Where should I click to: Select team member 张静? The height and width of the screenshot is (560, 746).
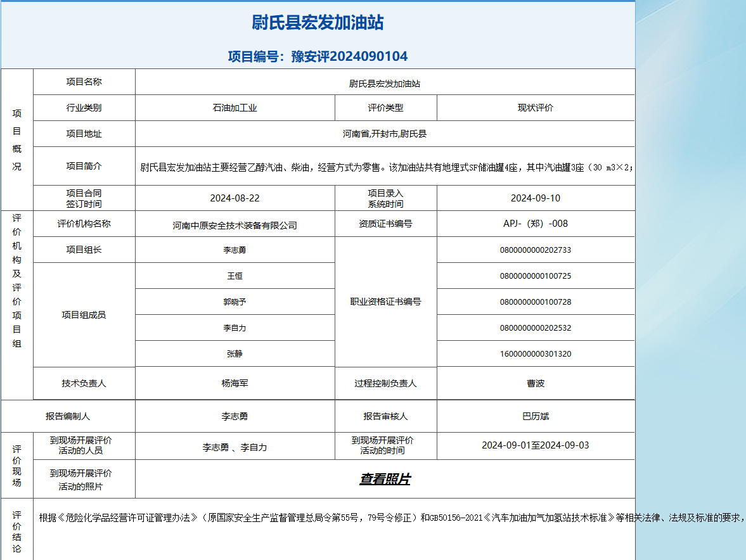pyautogui.click(x=235, y=353)
